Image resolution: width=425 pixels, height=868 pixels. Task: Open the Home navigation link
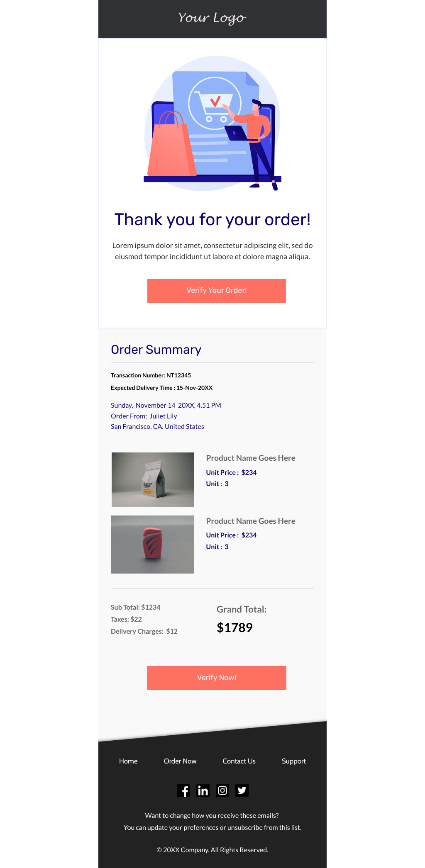[x=128, y=761]
